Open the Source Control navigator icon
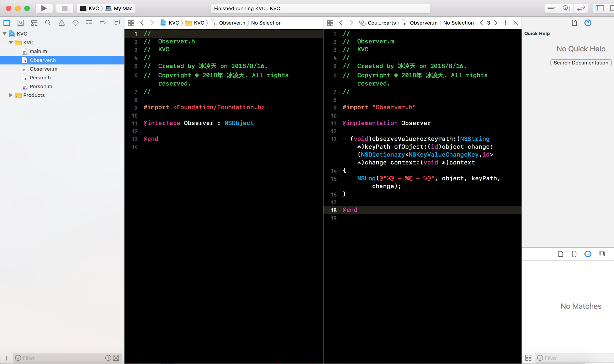 point(21,23)
